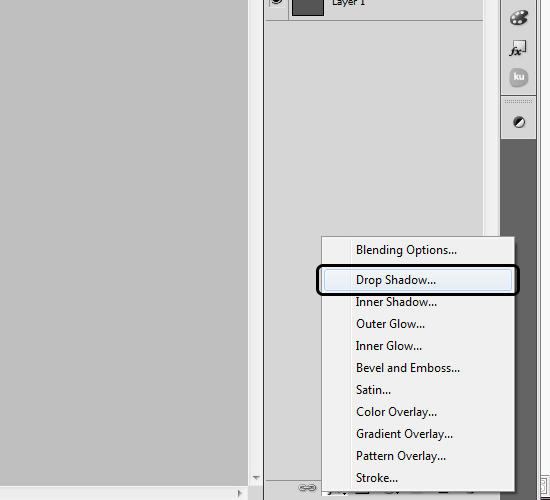Choose Inner Glow from the menu
This screenshot has width=550, height=500.
coord(418,346)
